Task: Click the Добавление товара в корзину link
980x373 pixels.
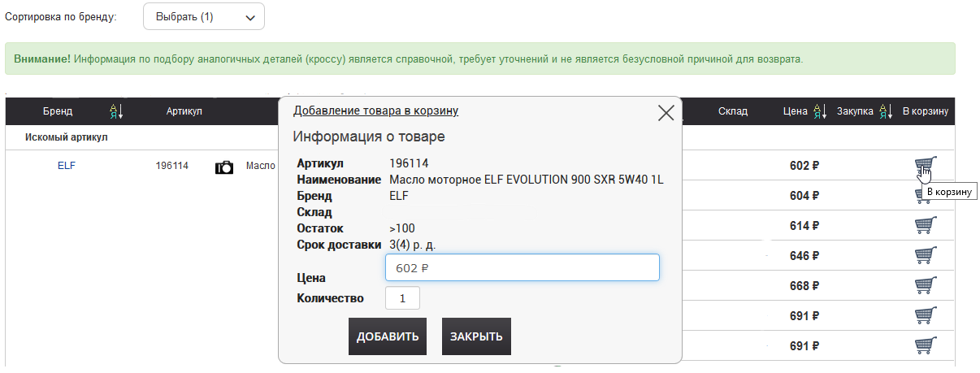Action: tap(375, 111)
